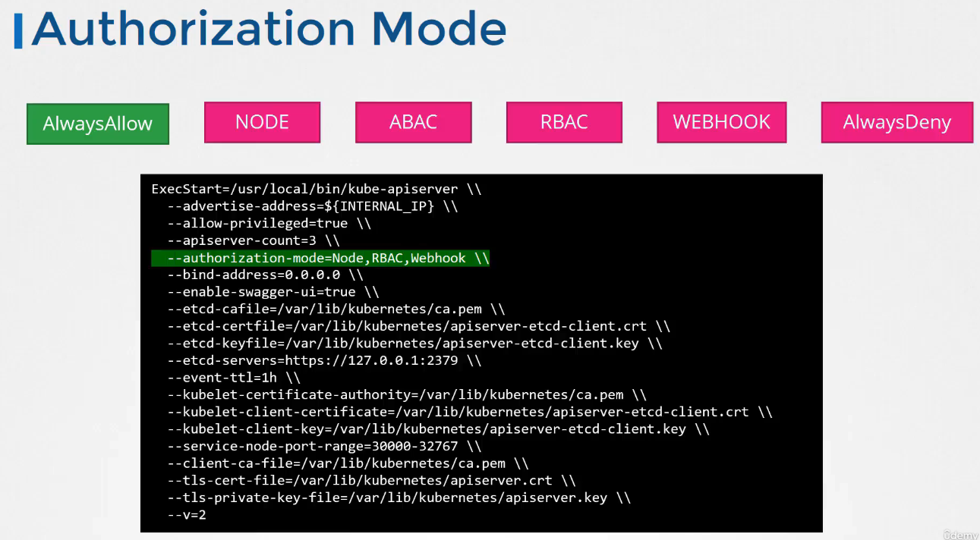Select the --allow-privileged=true line
The height and width of the screenshot is (540, 980).
269,224
